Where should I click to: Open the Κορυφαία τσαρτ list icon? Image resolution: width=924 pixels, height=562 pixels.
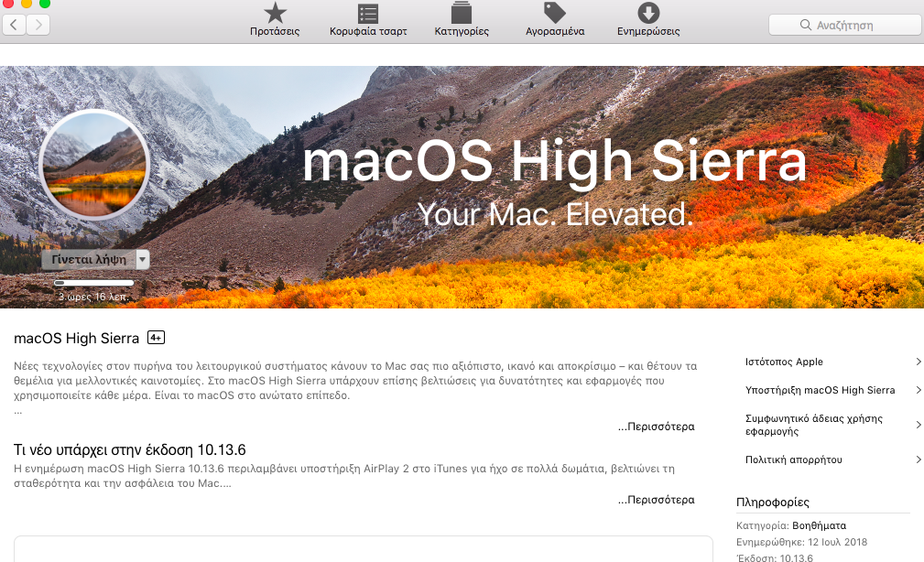[368, 14]
